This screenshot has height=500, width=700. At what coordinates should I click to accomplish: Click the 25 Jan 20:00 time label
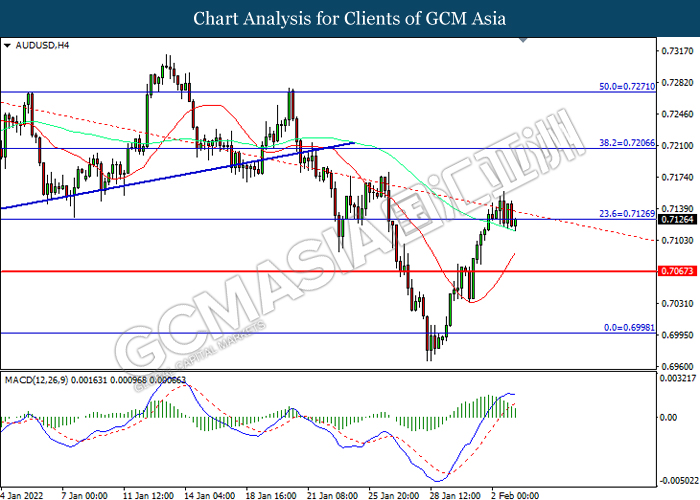pyautogui.click(x=394, y=496)
